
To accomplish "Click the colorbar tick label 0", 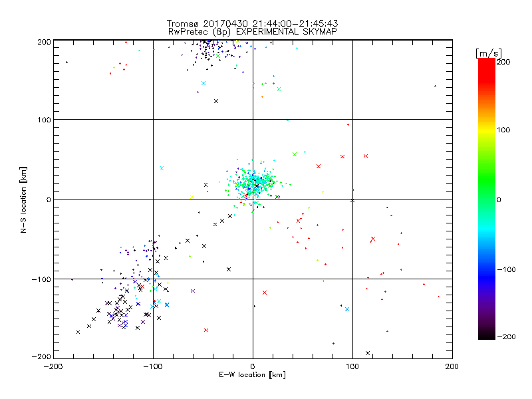I will tap(499, 199).
